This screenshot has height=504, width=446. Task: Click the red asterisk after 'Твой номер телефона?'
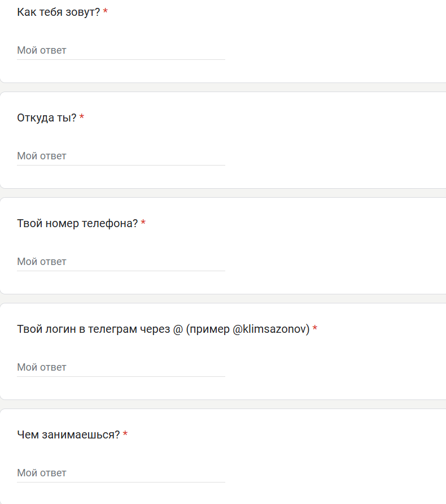143,223
